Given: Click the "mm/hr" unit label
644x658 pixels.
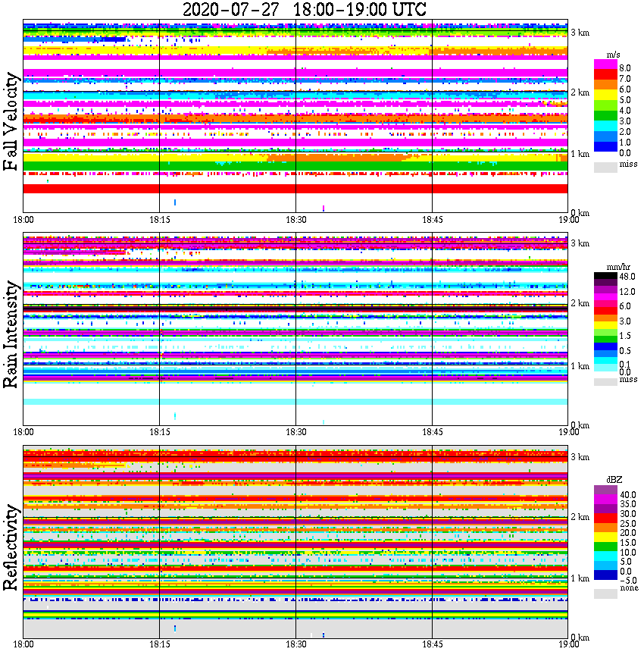Looking at the screenshot, I should coord(618,267).
